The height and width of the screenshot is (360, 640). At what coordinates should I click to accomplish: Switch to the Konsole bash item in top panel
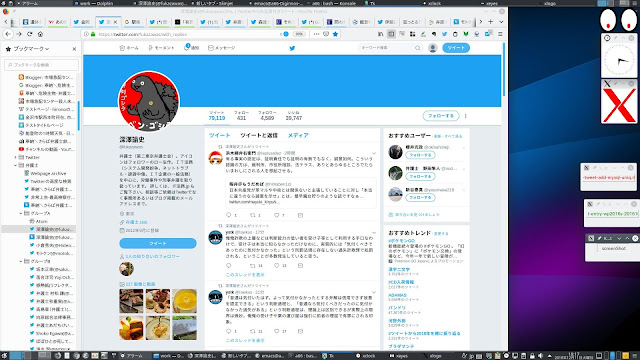[334, 3]
